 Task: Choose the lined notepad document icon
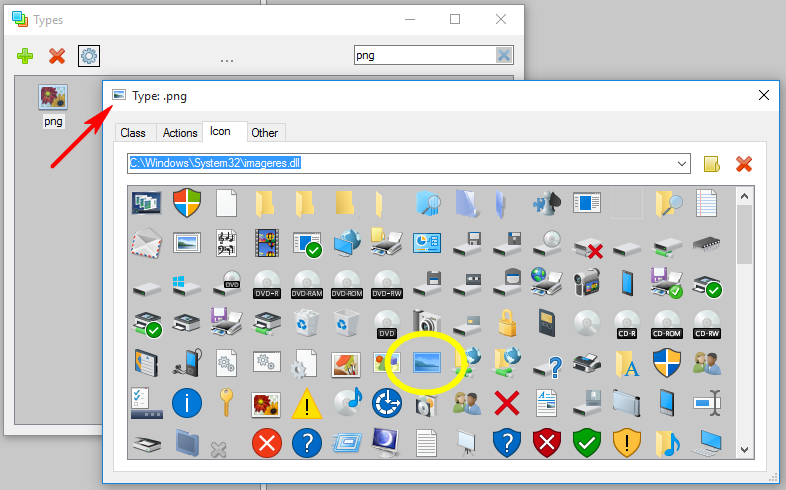pyautogui.click(x=707, y=203)
